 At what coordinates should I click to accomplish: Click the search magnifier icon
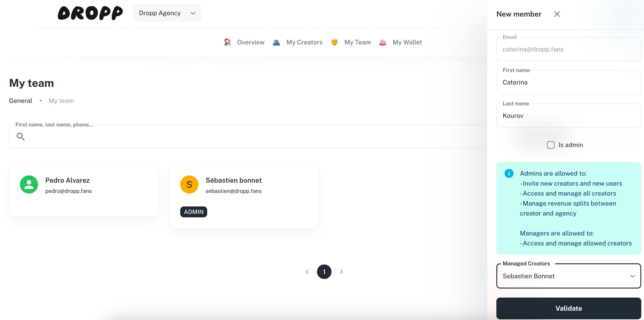[21, 137]
